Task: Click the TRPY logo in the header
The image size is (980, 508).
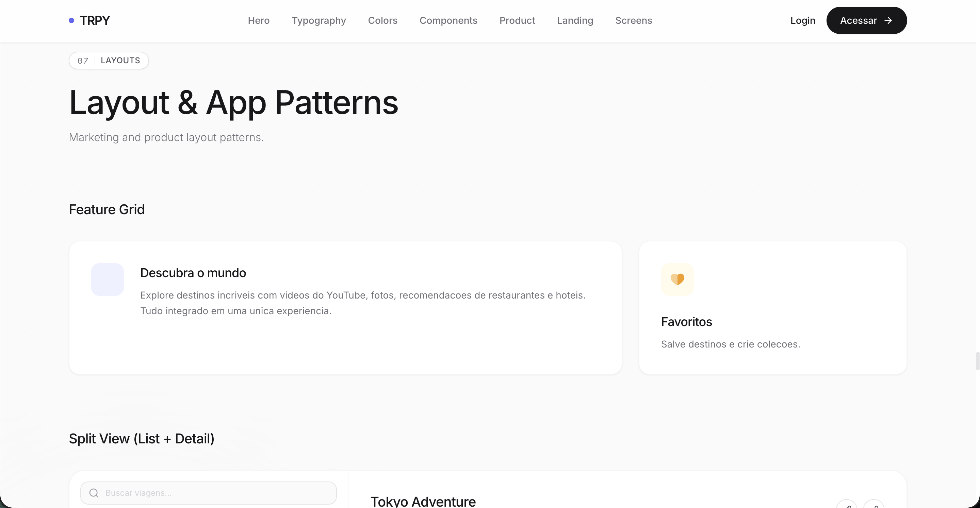Action: tap(89, 20)
